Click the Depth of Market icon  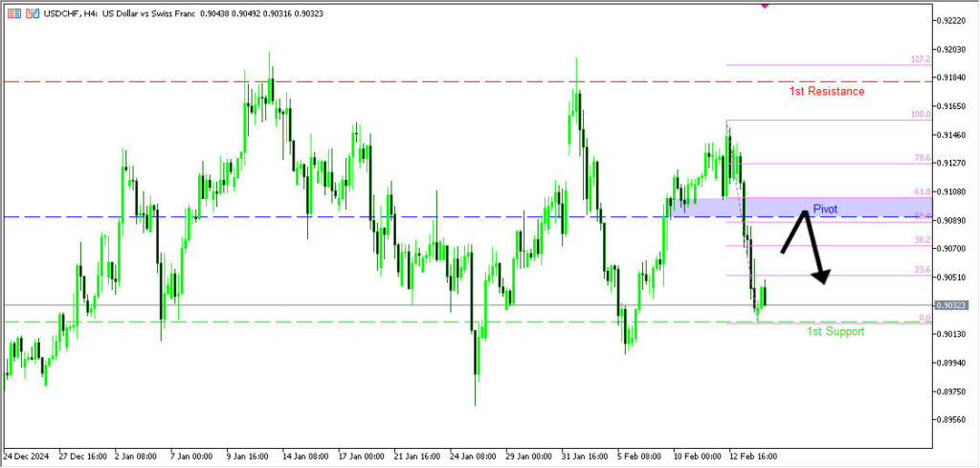(14, 14)
